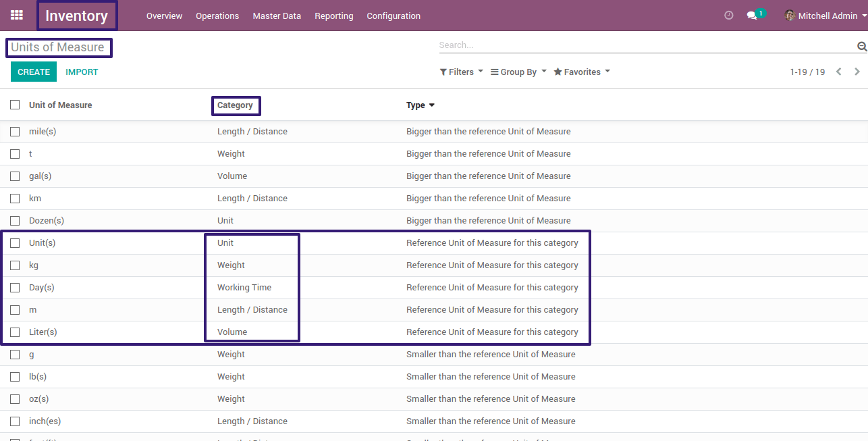This screenshot has height=441, width=868.
Task: Open the Day(s) unit record
Action: tap(42, 288)
